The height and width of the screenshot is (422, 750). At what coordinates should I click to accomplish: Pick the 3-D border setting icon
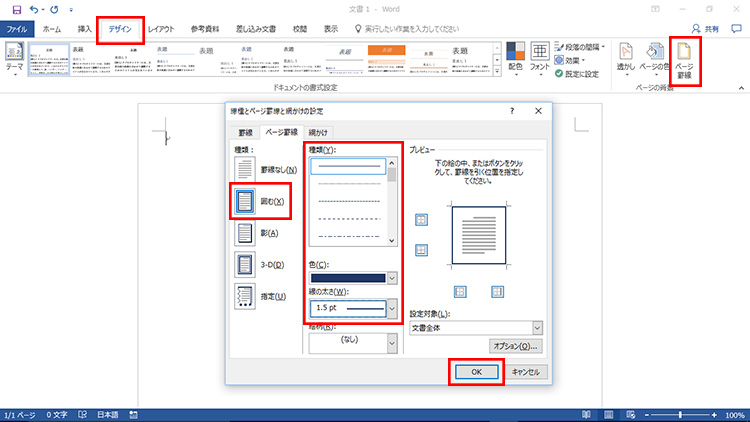pyautogui.click(x=245, y=264)
